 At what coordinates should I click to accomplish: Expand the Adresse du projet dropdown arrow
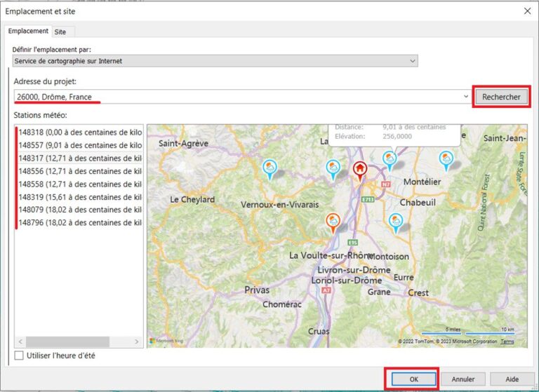point(466,97)
